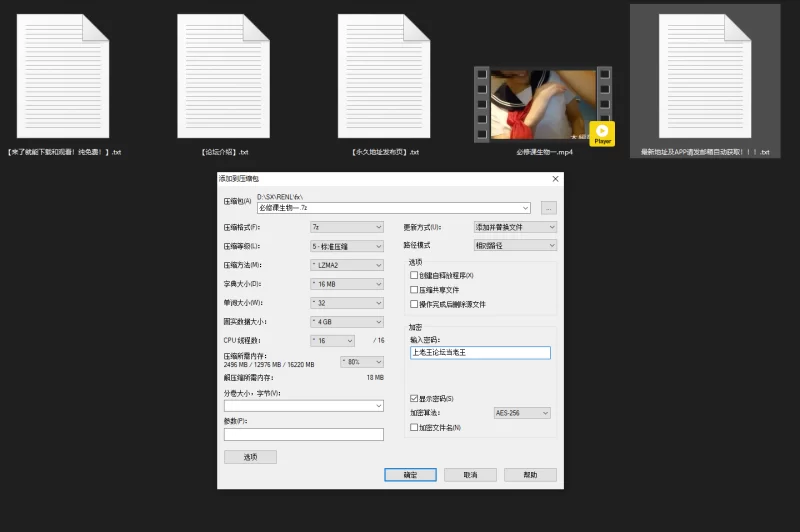
Task: Expand the 压缩等级 dropdown
Action: pyautogui.click(x=346, y=246)
